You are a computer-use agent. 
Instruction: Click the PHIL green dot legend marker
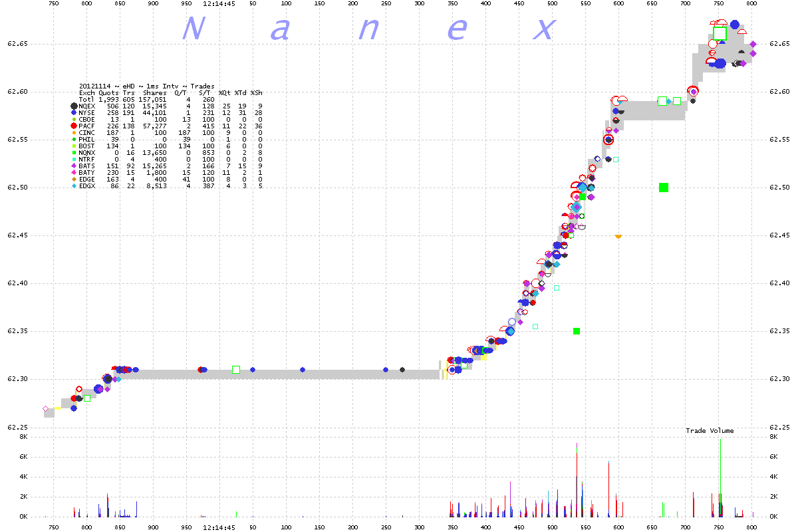pos(73,139)
